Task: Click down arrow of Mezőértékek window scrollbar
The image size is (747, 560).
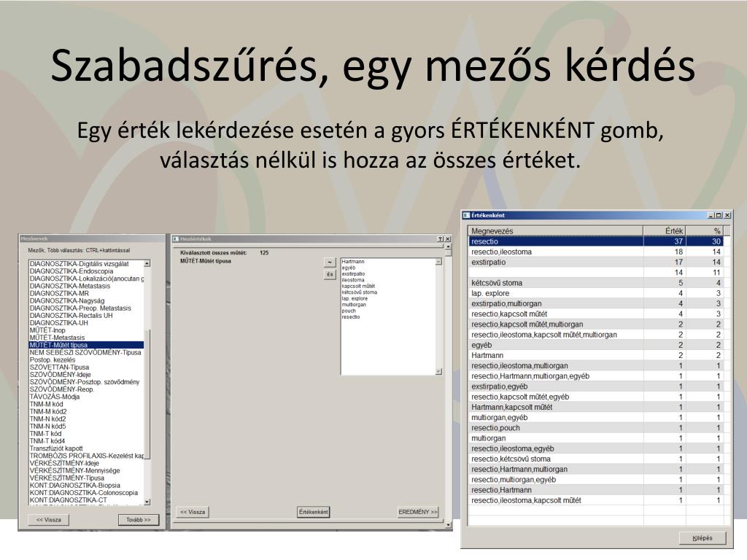Action: (x=448, y=525)
